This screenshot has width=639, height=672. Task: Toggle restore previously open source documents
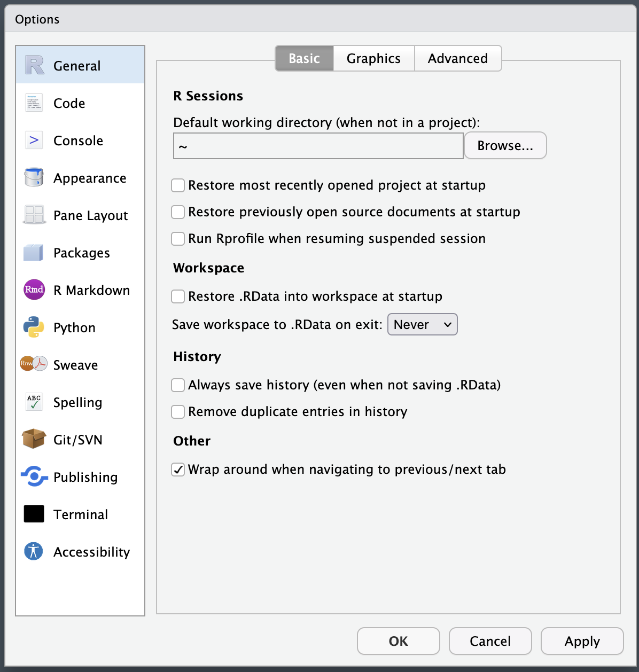pos(178,212)
